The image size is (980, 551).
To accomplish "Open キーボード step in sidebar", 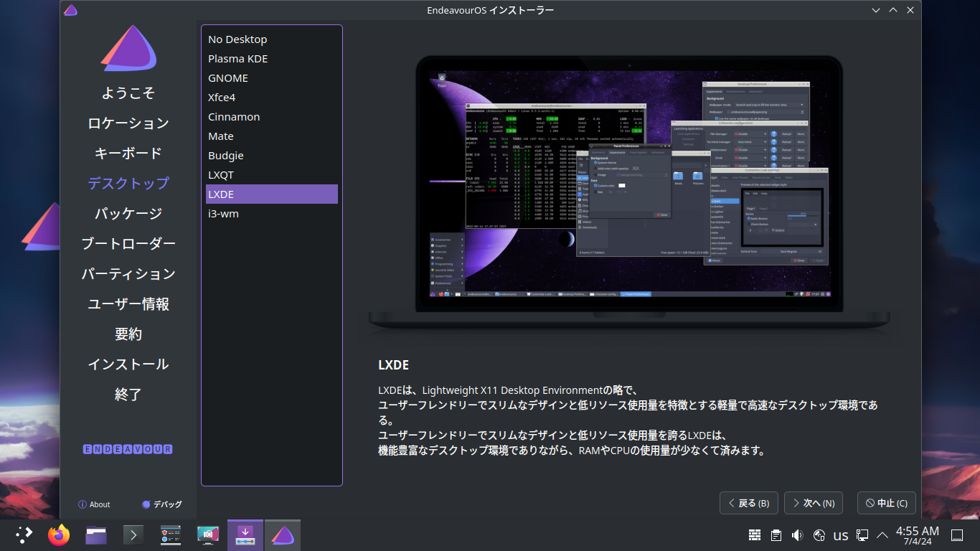I will click(128, 154).
